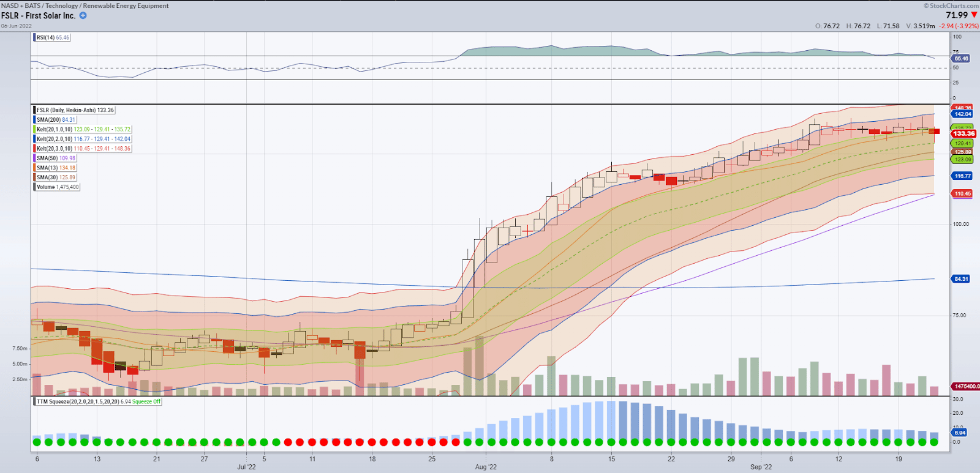
Task: Click the blue plus icon beside First Solar Inc.
Action: point(83,15)
